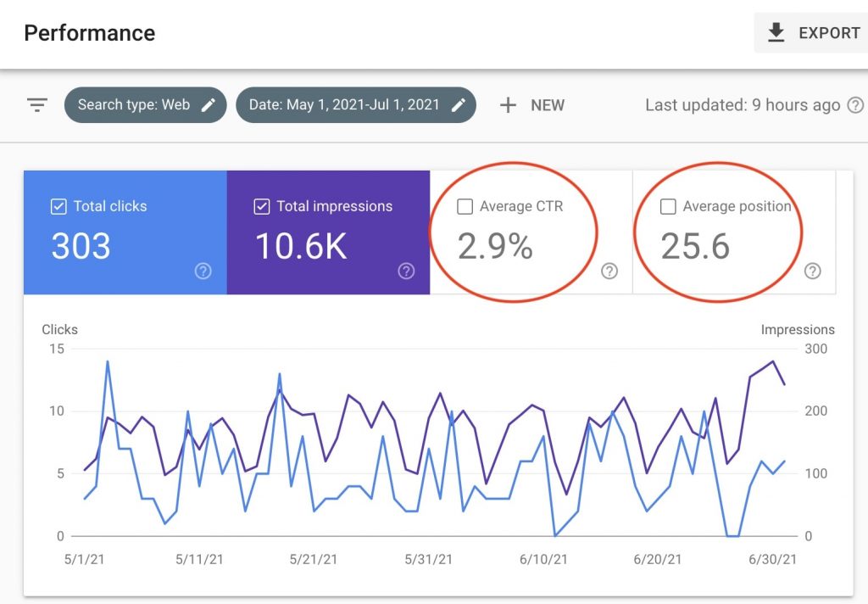Click the 5/21/21 date label on chart axis
This screenshot has width=868, height=604.
pyautogui.click(x=314, y=559)
